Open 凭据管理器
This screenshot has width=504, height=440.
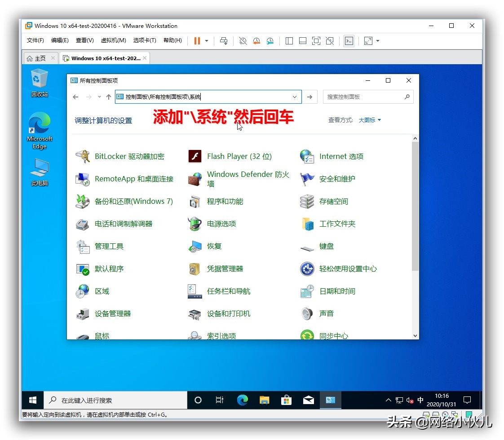(225, 268)
